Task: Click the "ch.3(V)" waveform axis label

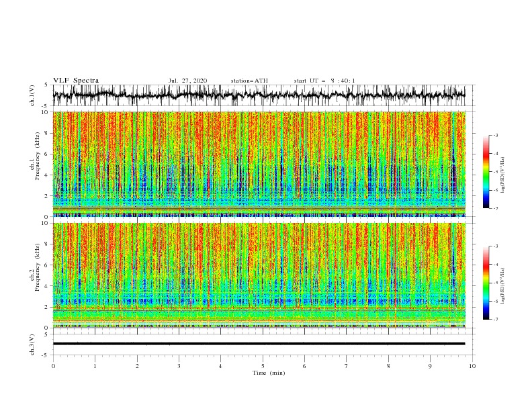Action: (x=32, y=345)
